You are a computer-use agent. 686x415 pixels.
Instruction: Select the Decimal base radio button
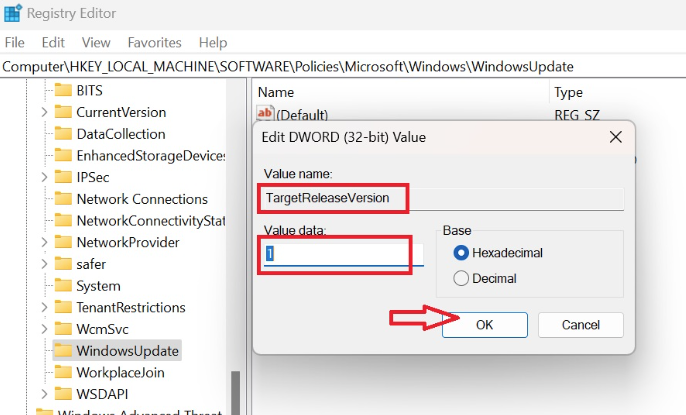[461, 278]
